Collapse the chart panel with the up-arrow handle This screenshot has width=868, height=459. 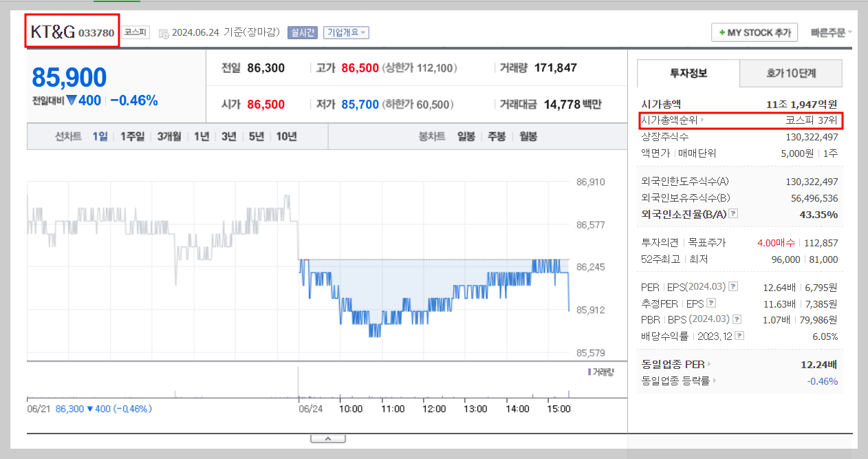[328, 438]
